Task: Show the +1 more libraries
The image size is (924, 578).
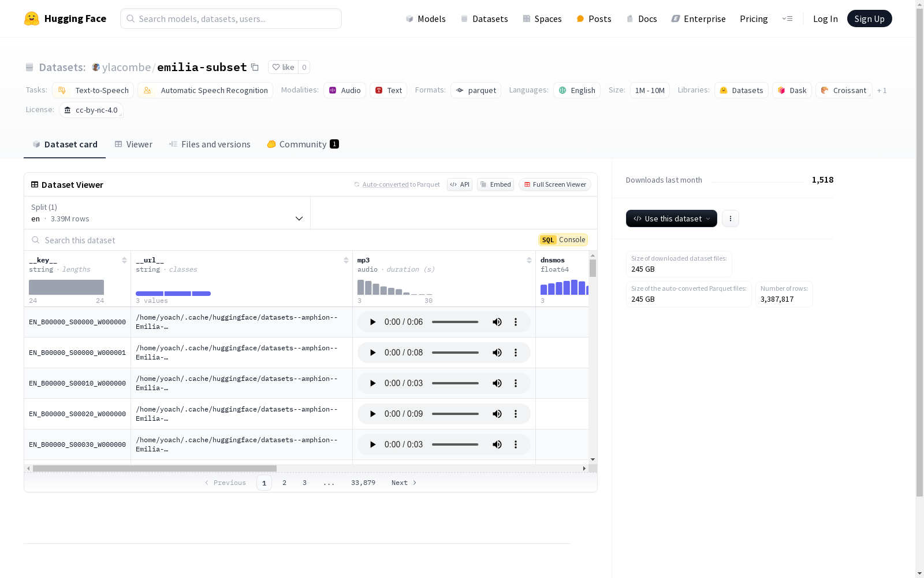Action: (882, 91)
